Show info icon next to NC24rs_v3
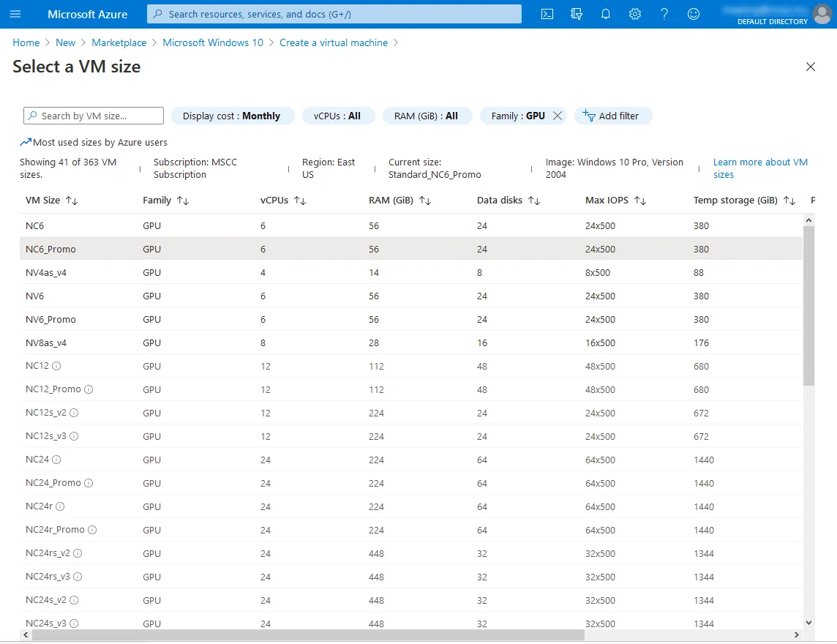 pos(78,577)
